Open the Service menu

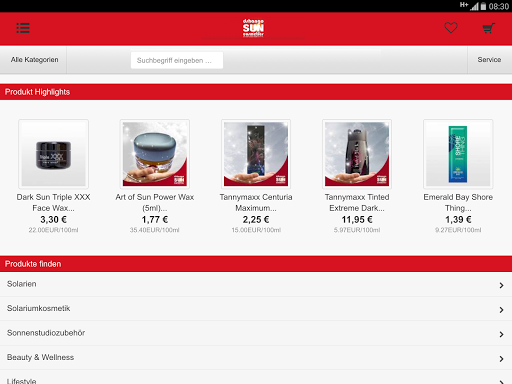489,60
